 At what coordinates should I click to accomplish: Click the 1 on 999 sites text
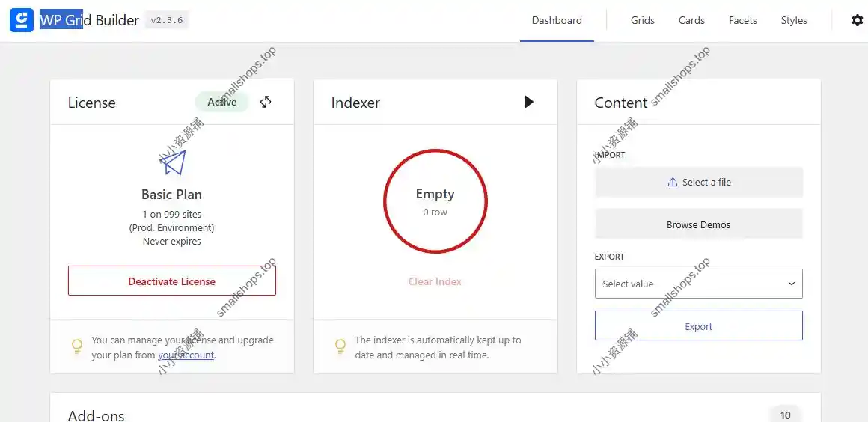[171, 214]
